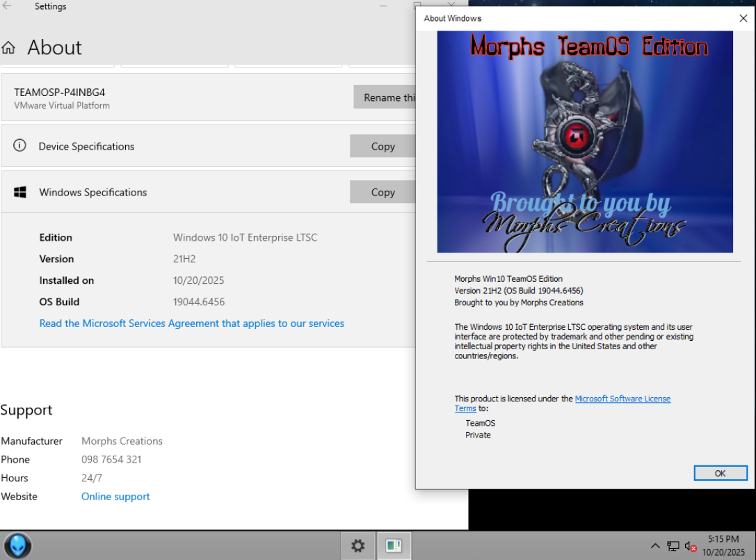Click the Windows logo beside Windows Specifications
The height and width of the screenshot is (560, 756).
(20, 192)
